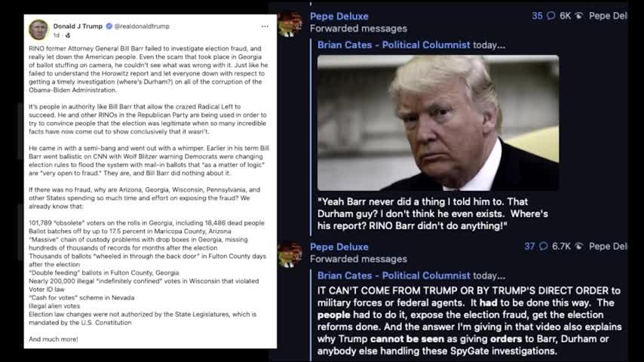Screen dimensions: 644x362
Task: Open the three-dot post options menu
Action: tap(265, 26)
